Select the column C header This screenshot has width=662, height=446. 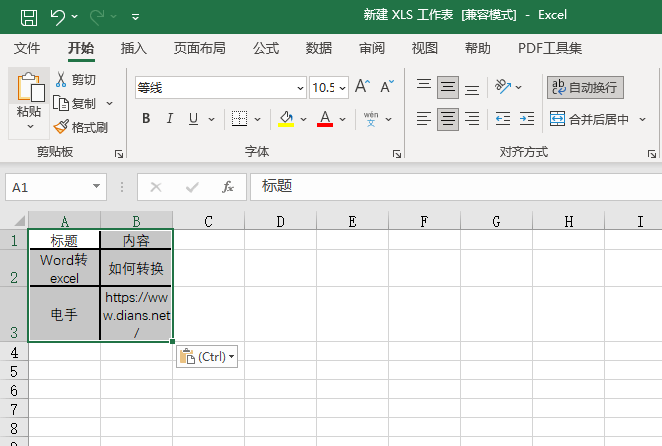pos(209,221)
